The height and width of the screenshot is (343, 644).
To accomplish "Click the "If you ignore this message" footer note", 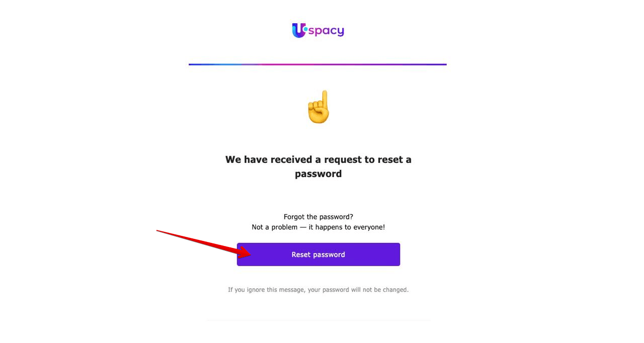I will click(x=318, y=290).
